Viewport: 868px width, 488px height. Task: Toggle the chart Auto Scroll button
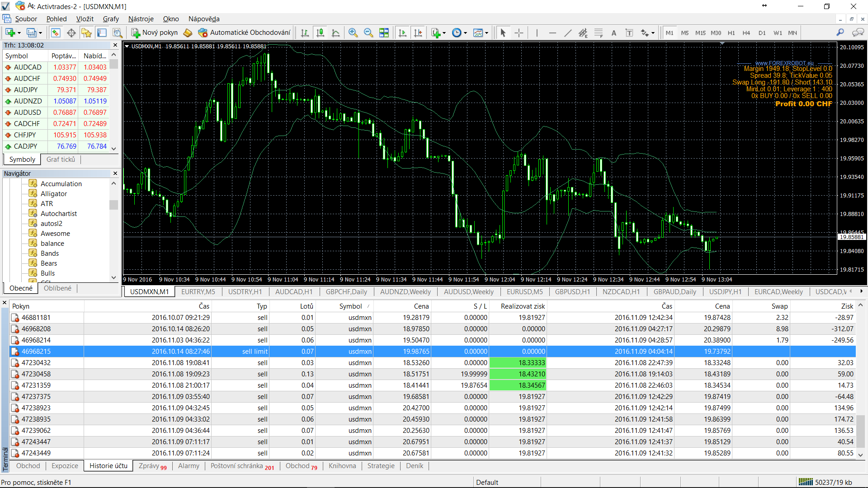(x=402, y=33)
